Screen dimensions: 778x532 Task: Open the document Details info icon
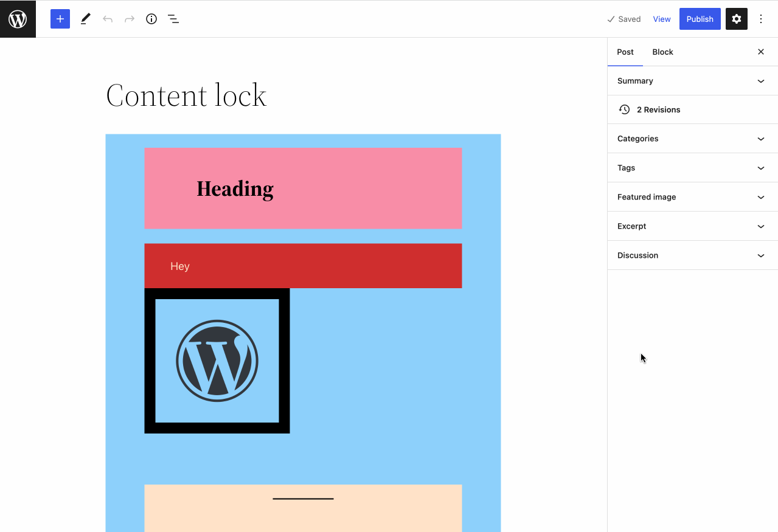151,19
